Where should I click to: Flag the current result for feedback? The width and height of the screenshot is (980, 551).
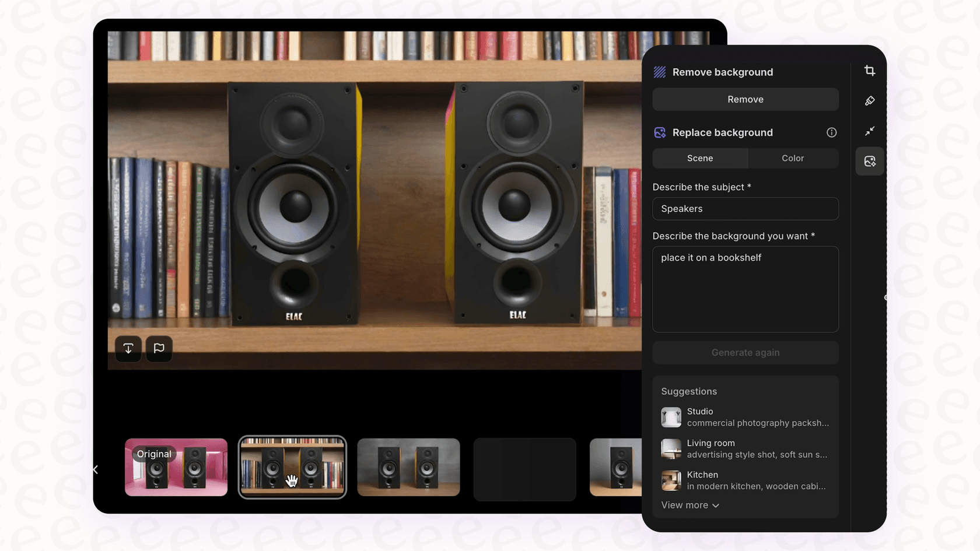(x=159, y=349)
